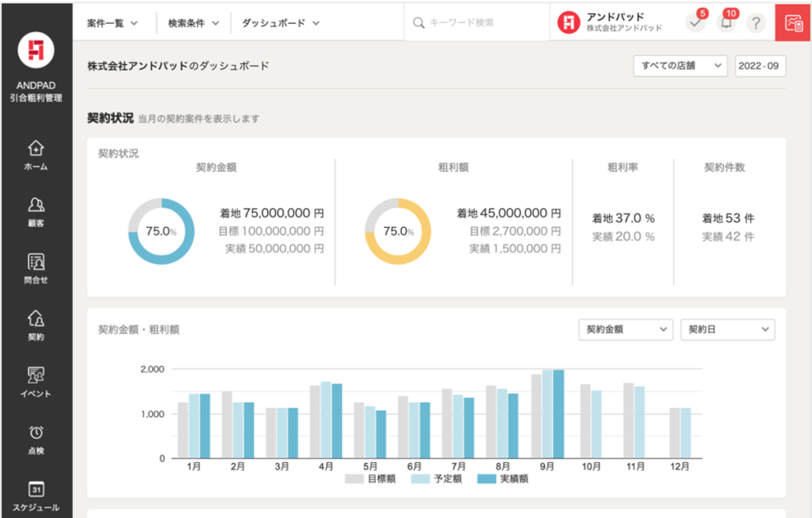
Task: Select the 顧客 icon in the sidebar
Action: tap(37, 208)
